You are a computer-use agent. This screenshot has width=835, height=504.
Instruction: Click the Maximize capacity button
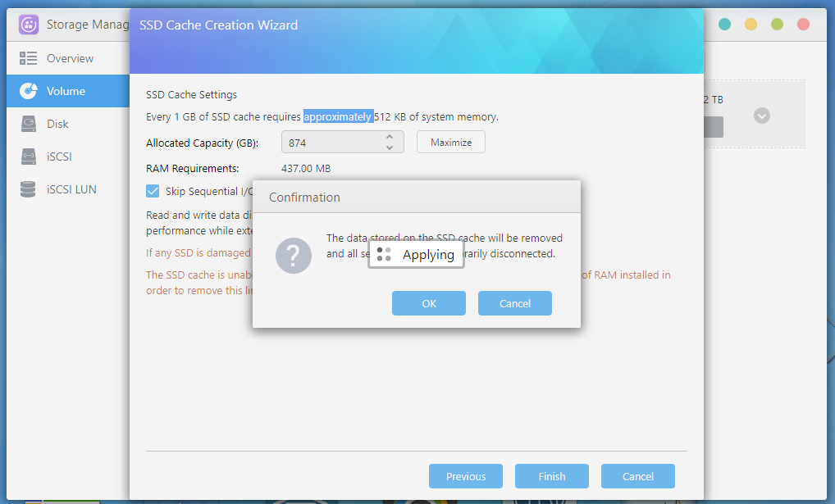(x=450, y=141)
